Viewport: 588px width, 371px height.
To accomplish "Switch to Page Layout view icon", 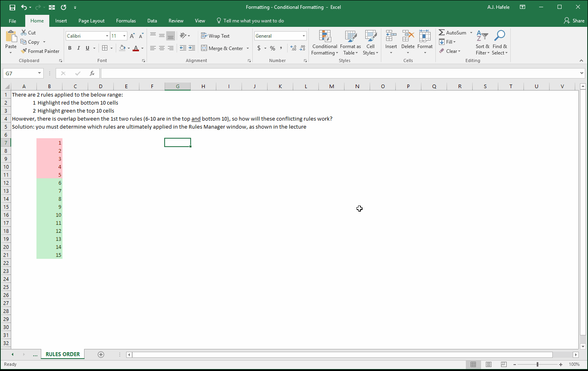I will click(x=489, y=364).
